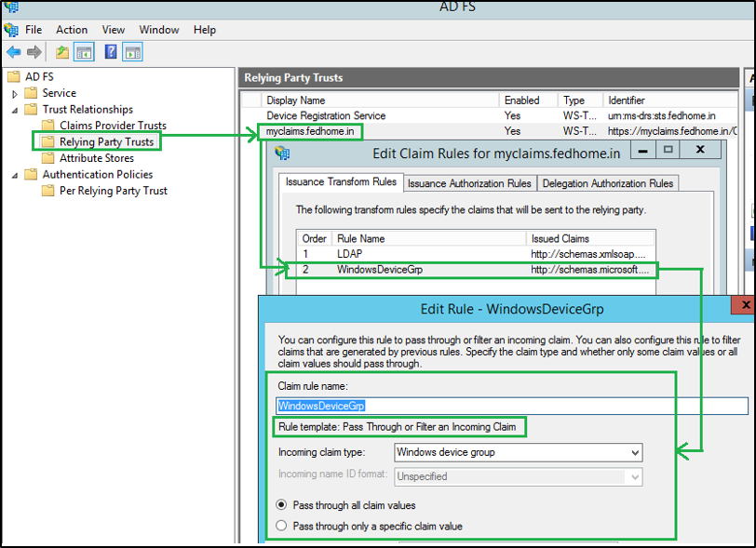The height and width of the screenshot is (548, 756).
Task: Open the export list folder icon
Action: (61, 51)
